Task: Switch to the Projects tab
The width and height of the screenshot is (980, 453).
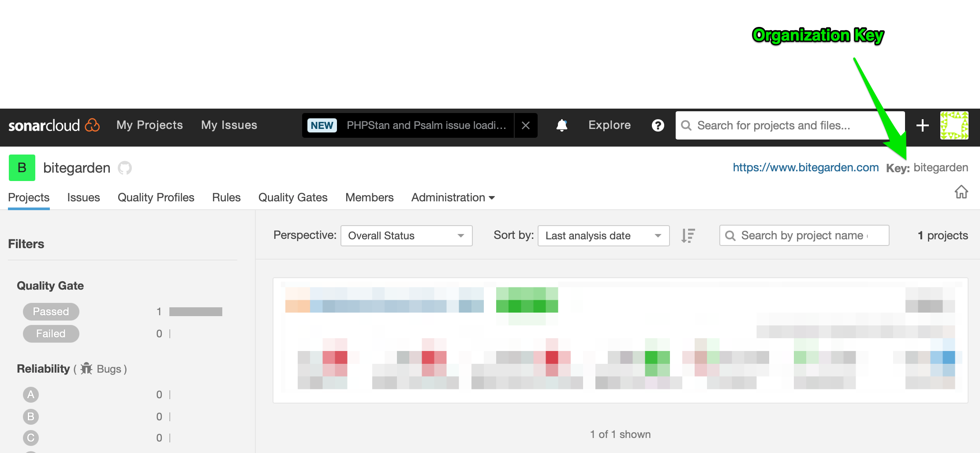Action: click(29, 197)
